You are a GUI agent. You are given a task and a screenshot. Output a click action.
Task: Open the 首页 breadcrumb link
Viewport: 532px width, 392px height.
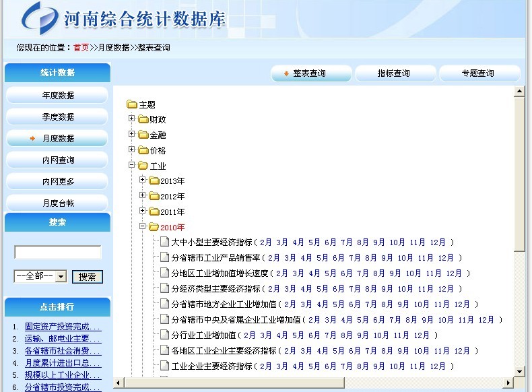(81, 48)
